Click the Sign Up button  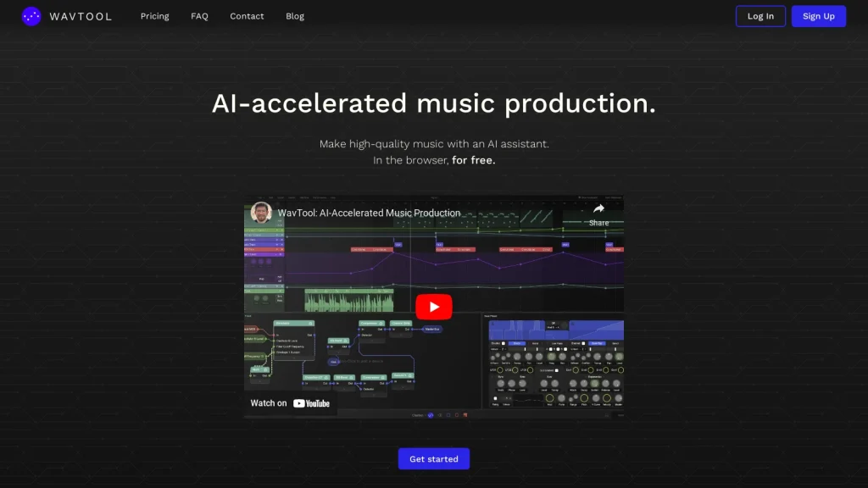tap(819, 16)
